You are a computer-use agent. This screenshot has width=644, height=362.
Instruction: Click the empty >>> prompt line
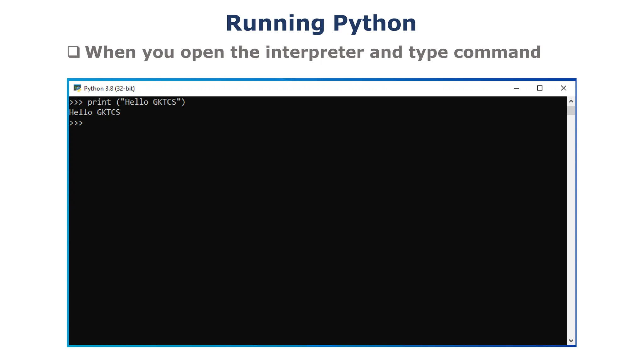(x=76, y=123)
